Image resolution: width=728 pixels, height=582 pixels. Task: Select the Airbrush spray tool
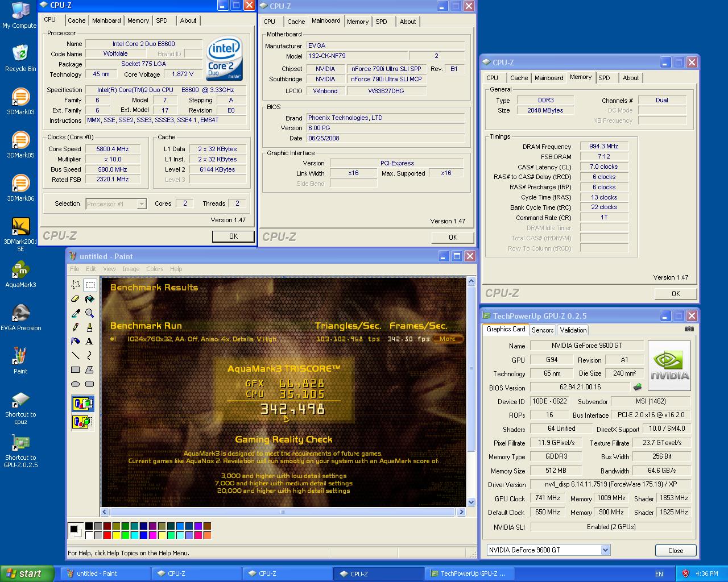coord(76,342)
